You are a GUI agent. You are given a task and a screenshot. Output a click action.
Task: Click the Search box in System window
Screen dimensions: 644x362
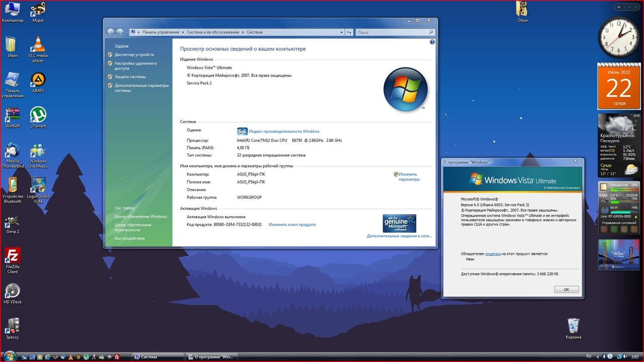tap(394, 32)
